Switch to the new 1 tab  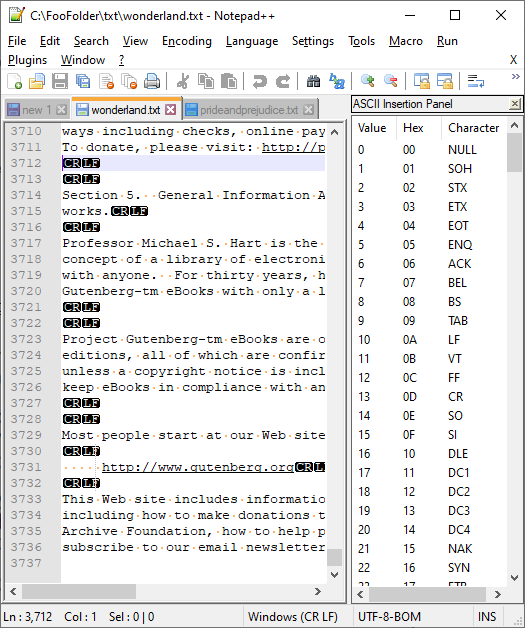point(36,110)
